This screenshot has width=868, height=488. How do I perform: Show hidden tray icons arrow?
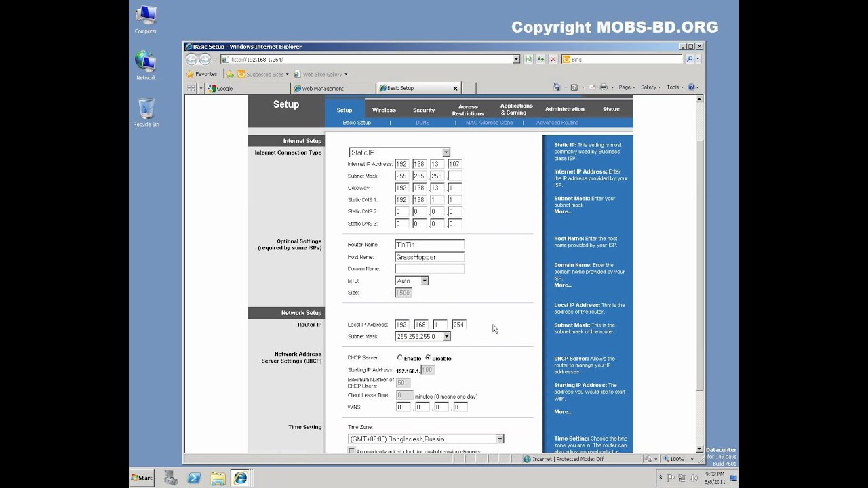[660, 478]
